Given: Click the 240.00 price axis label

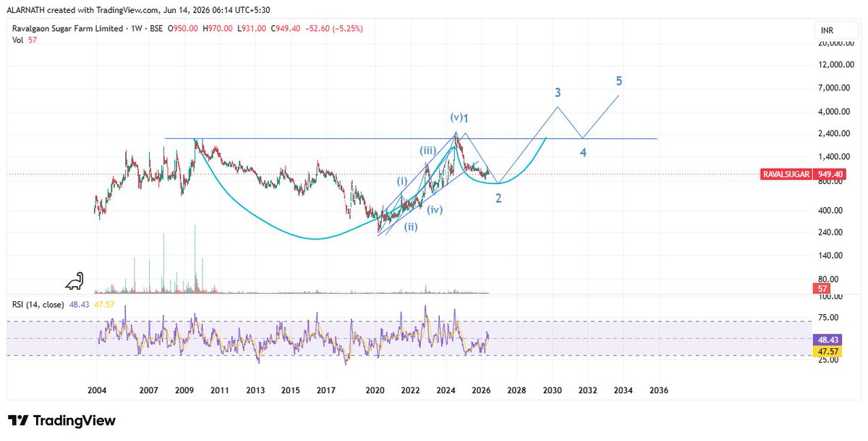Looking at the screenshot, I should [x=830, y=232].
